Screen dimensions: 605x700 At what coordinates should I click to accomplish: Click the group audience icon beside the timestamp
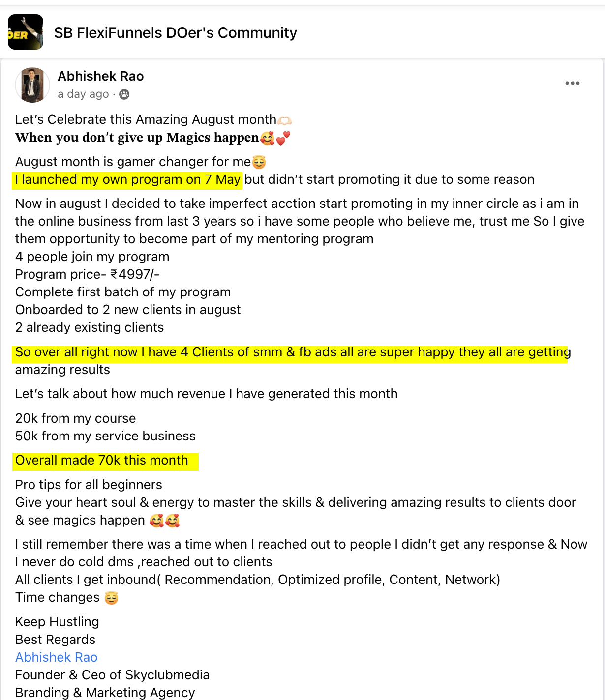coord(124,94)
